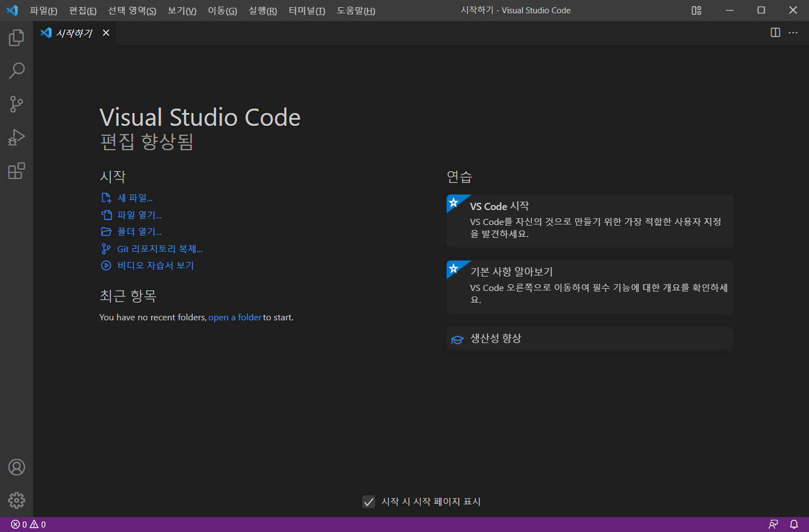Click the 시작 시 시작 페이지 표시 label

pos(431,502)
